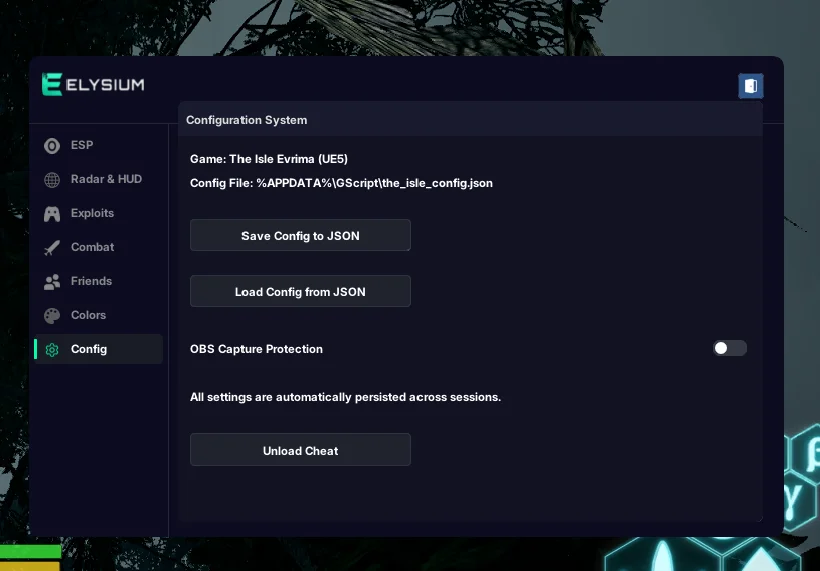
Task: Save Config to JSON
Action: (x=300, y=235)
